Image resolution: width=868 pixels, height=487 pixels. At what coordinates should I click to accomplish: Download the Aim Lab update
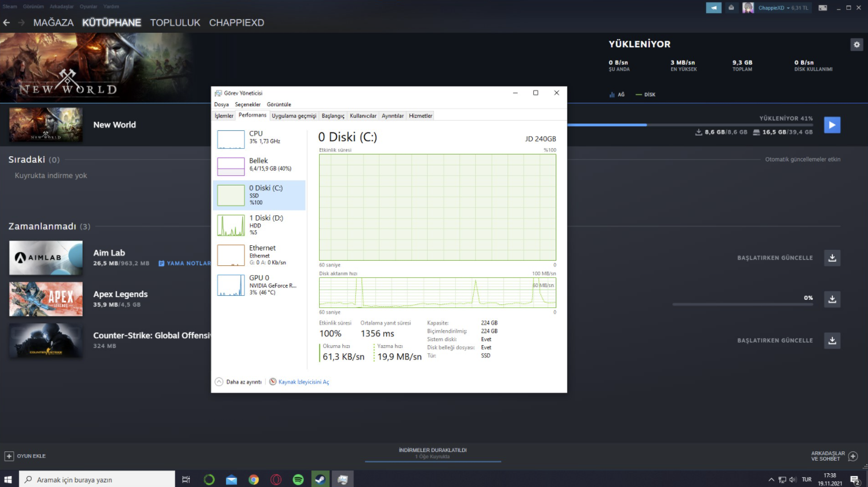832,258
